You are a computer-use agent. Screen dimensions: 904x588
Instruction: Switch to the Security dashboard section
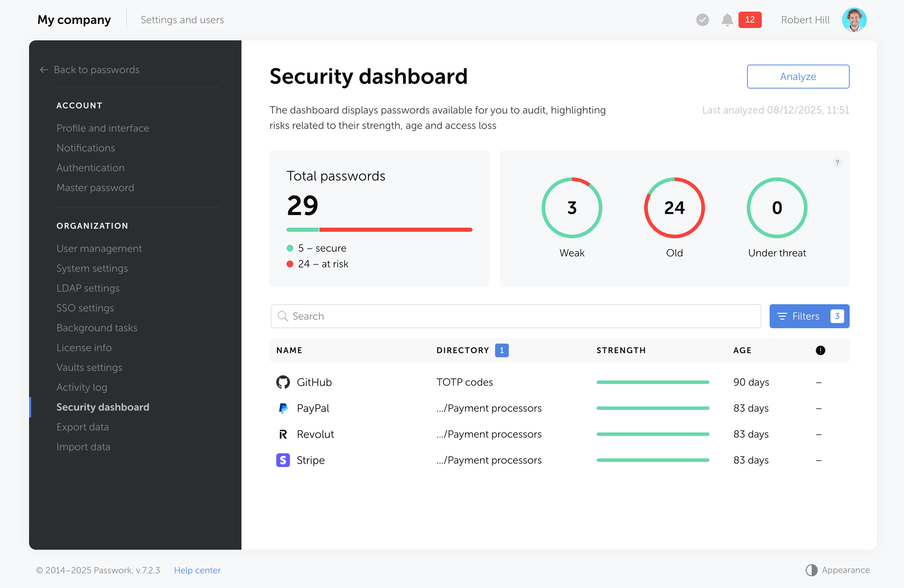click(103, 407)
